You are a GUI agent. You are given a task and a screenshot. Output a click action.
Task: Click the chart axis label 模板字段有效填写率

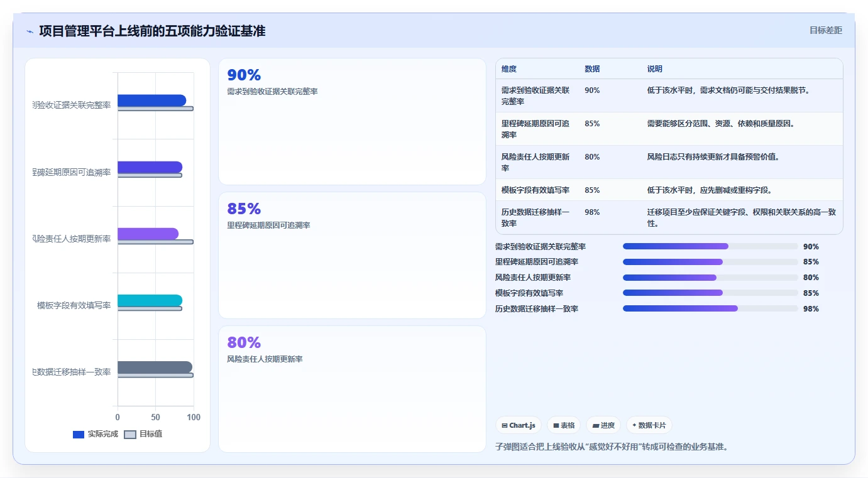(74, 305)
